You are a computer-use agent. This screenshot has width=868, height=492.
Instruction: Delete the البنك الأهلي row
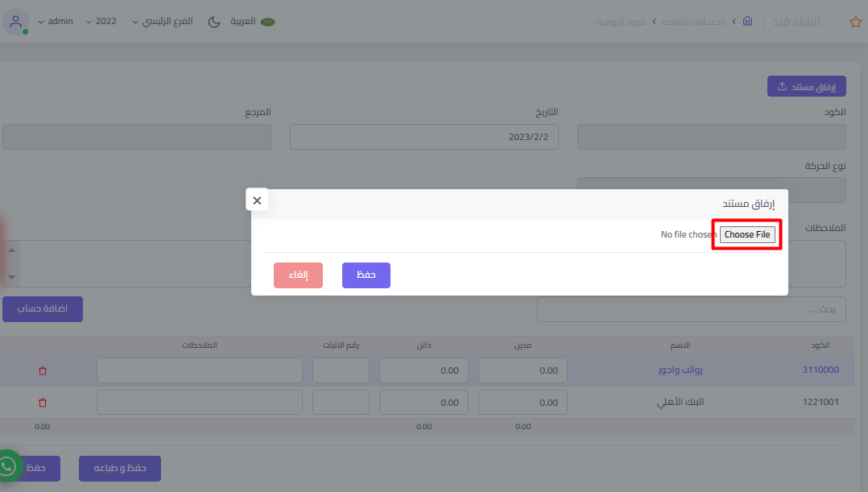click(x=43, y=403)
